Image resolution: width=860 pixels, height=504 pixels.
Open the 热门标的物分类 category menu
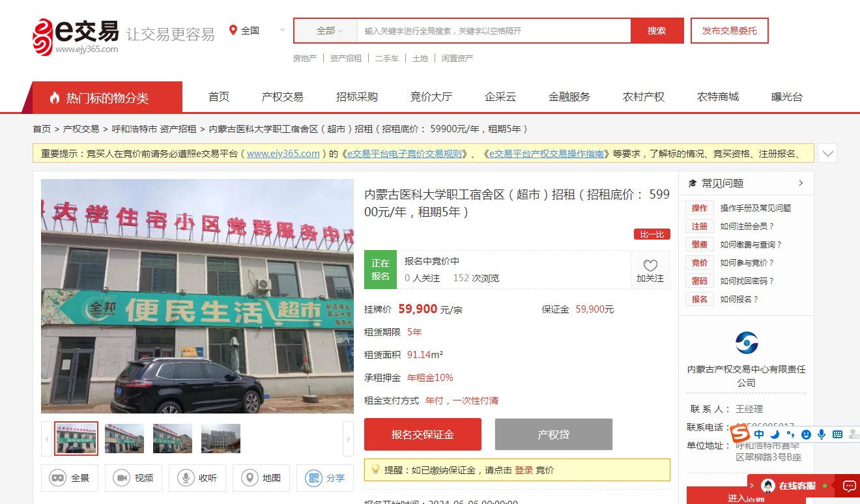tap(107, 98)
